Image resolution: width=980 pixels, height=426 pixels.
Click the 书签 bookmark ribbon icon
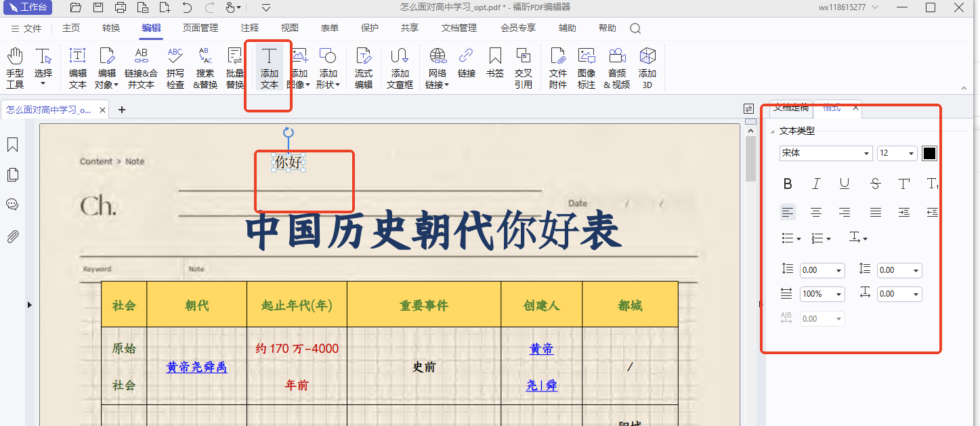pos(495,63)
